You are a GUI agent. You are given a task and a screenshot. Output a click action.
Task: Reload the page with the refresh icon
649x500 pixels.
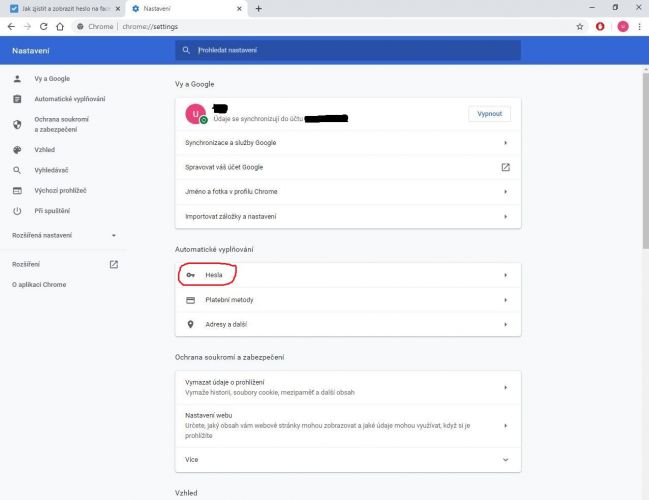43,26
